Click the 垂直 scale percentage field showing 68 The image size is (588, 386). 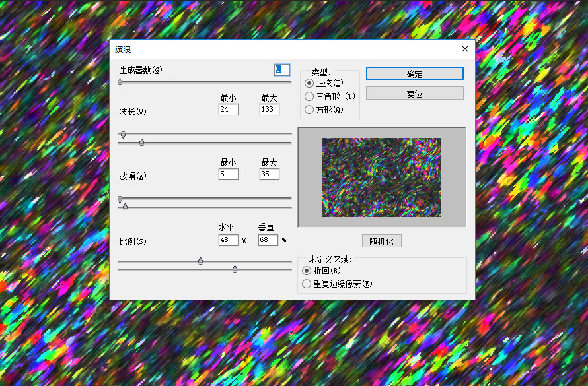point(267,240)
